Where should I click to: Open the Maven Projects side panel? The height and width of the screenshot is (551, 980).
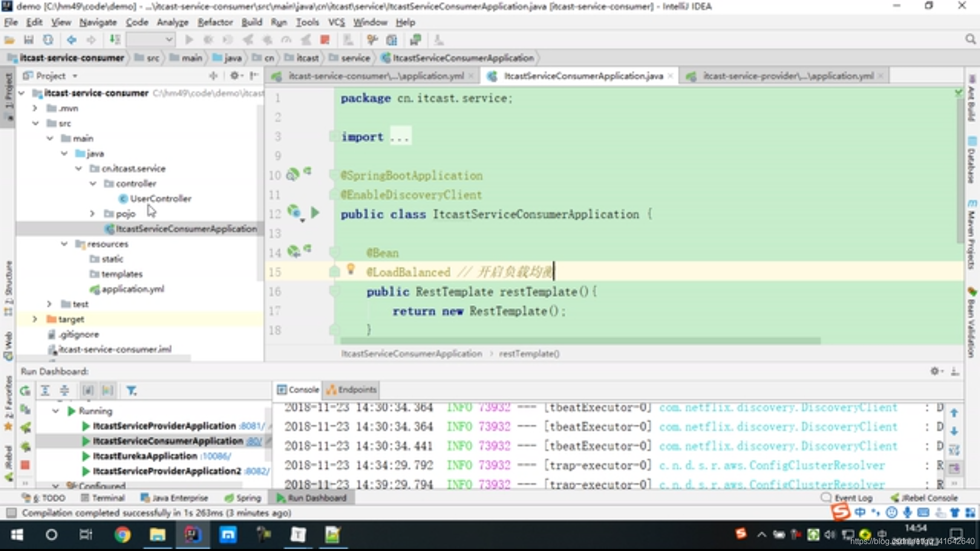click(971, 235)
